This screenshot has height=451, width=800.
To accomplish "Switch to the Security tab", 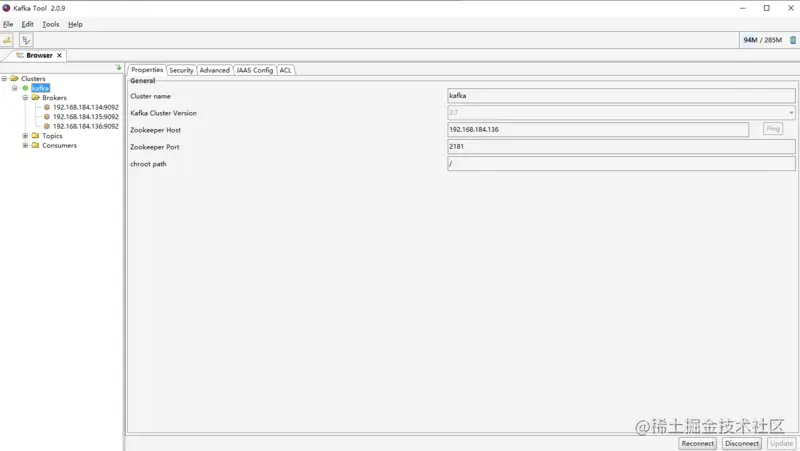I will 181,70.
